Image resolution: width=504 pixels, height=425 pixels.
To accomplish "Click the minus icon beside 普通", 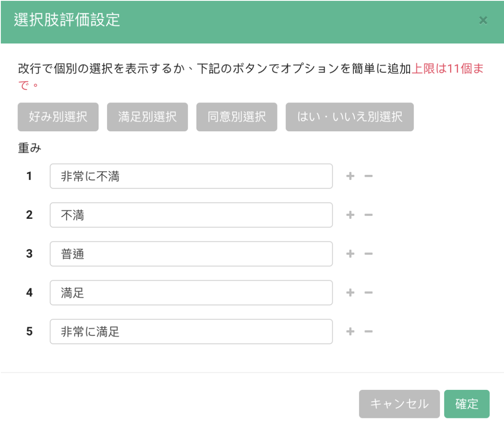I will click(368, 254).
